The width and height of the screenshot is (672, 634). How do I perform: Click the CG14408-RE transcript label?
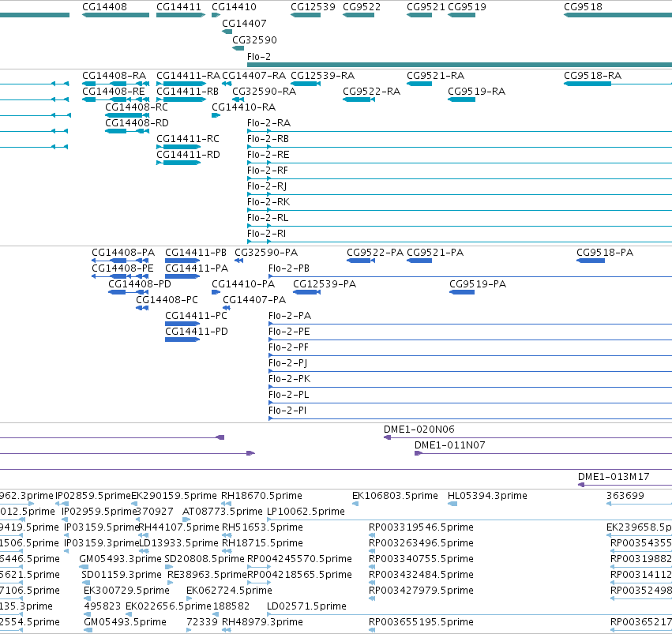(x=114, y=92)
